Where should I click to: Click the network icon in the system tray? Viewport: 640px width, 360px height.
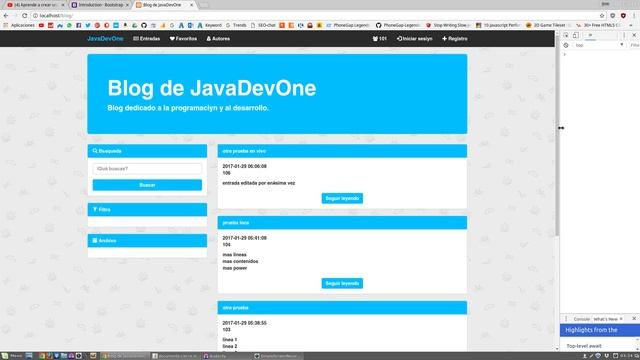(599, 356)
